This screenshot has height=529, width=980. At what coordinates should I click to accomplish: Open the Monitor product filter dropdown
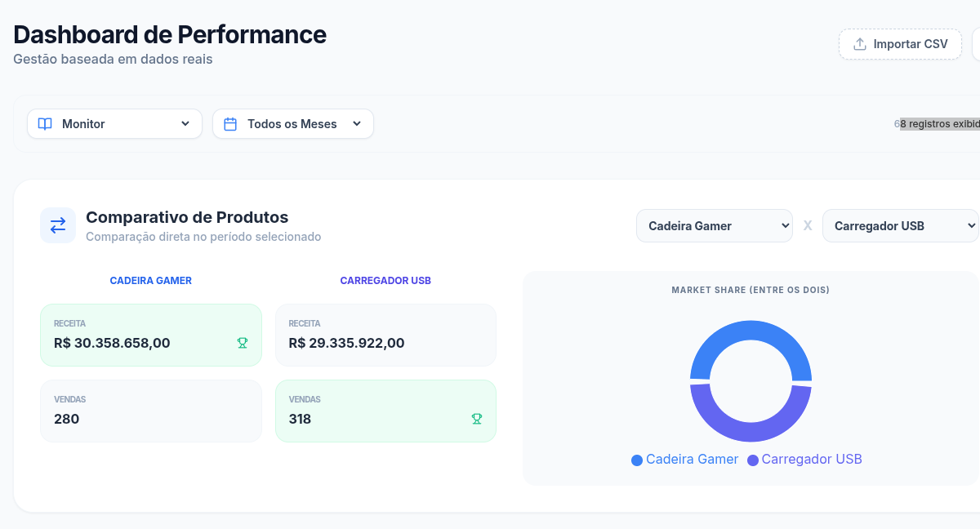114,124
